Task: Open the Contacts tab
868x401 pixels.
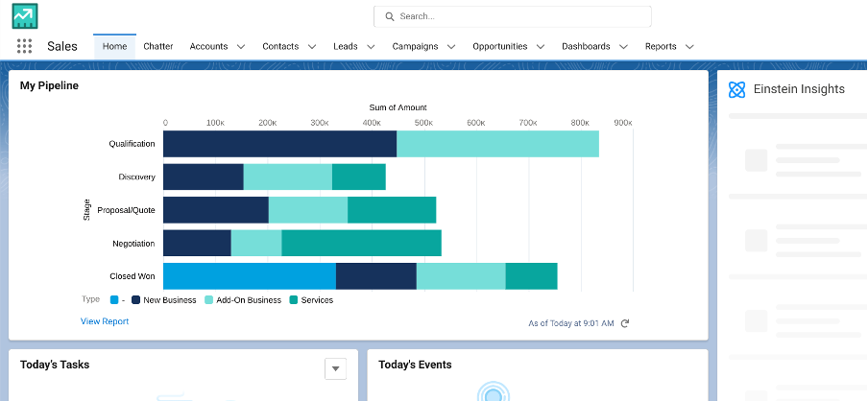Action: click(x=280, y=46)
